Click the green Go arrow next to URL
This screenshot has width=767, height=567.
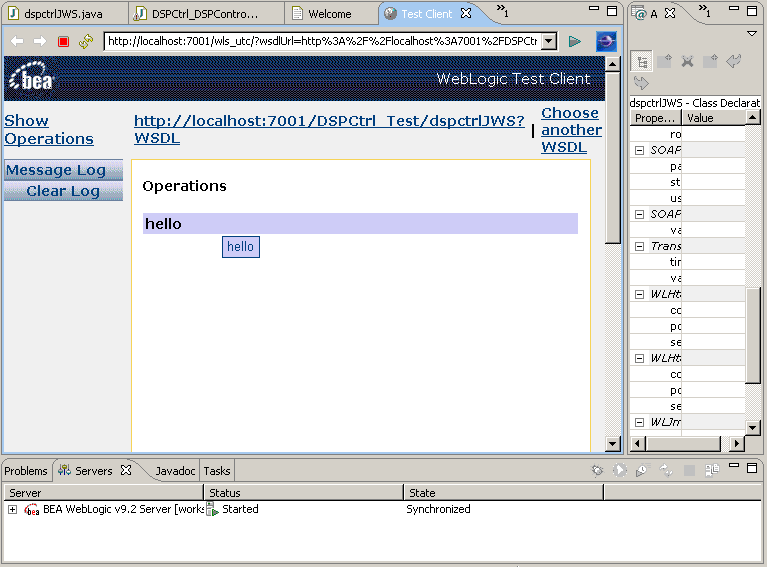[575, 42]
